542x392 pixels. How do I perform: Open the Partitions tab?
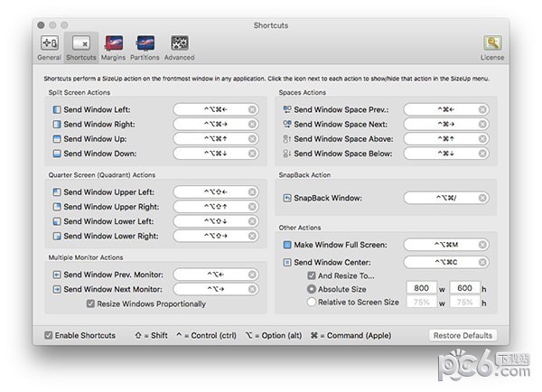(x=145, y=48)
